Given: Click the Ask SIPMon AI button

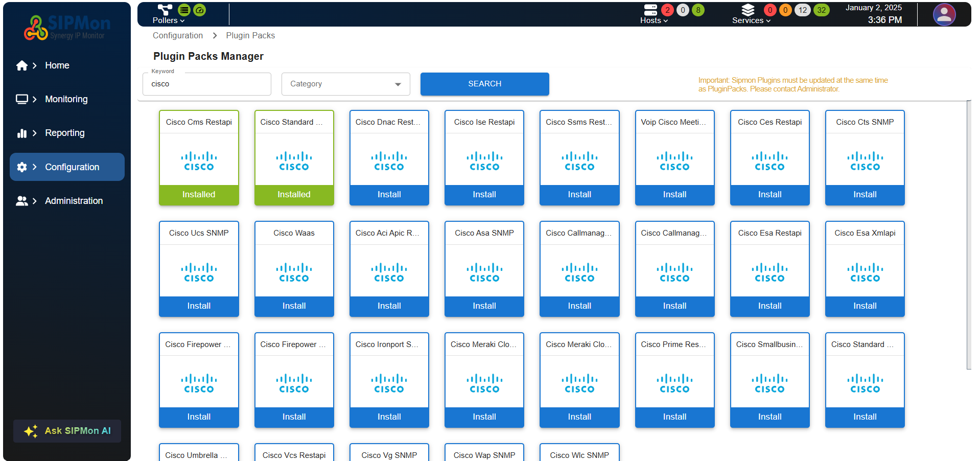Looking at the screenshot, I should click(x=67, y=431).
